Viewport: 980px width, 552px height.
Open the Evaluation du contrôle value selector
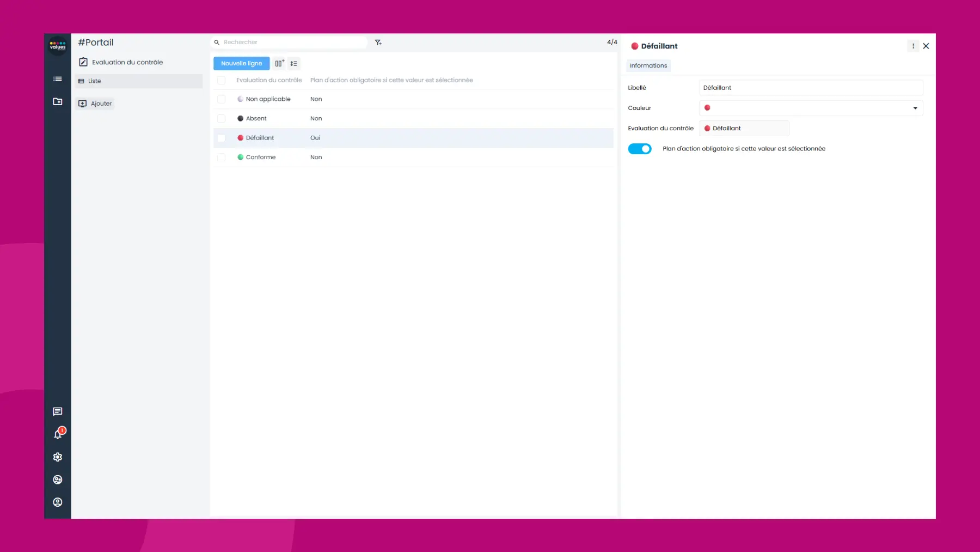coord(744,128)
